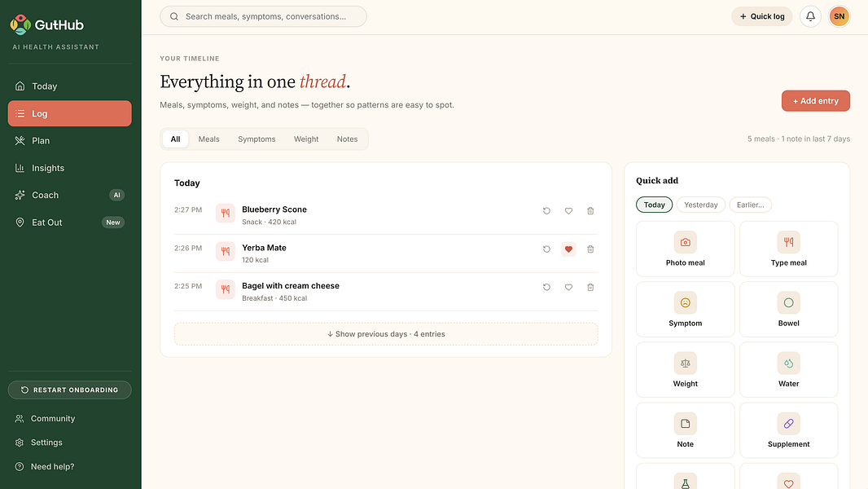
Task: Open the AI Coach page
Action: (70, 195)
